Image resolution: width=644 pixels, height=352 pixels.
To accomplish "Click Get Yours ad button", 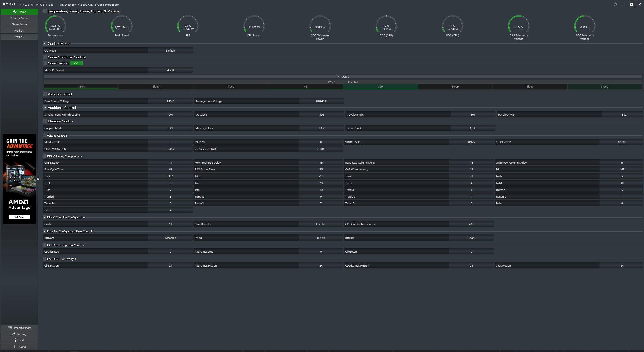I will click(x=19, y=217).
